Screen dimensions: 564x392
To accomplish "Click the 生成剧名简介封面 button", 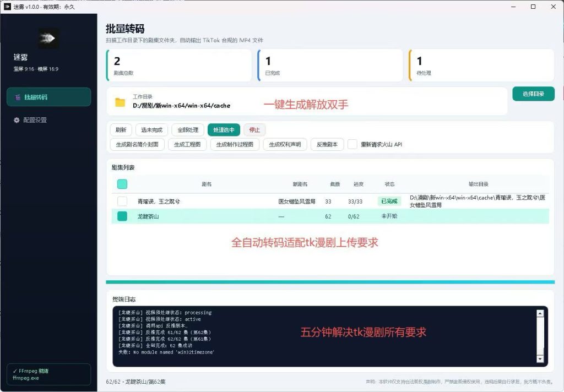I will (x=137, y=145).
